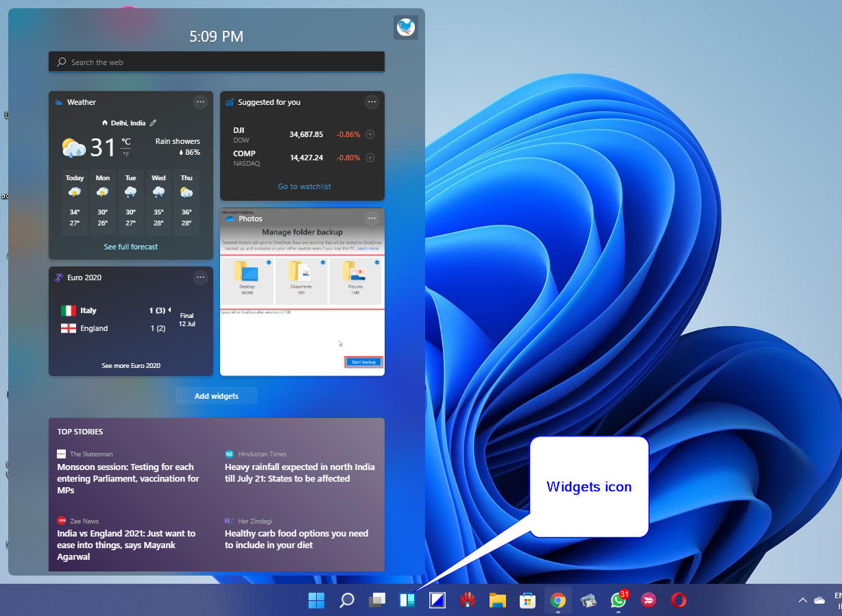Select the Today forecast card
The width and height of the screenshot is (842, 616).
tap(75, 202)
